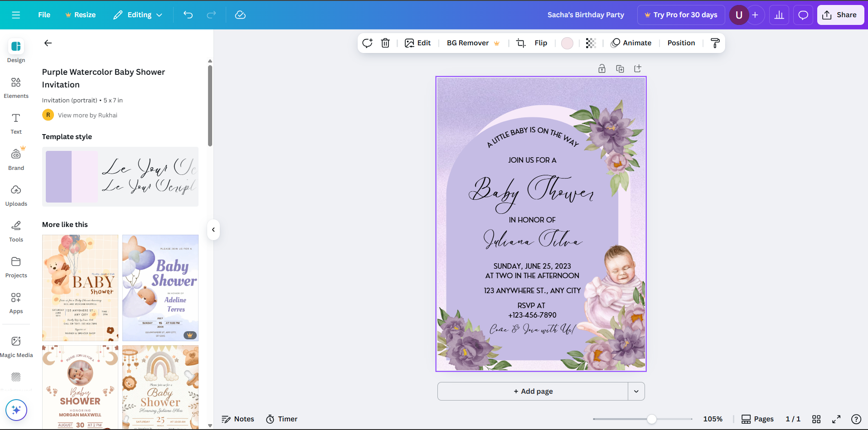Open the Magic Media panel
This screenshot has height=430, width=868.
pos(16,345)
